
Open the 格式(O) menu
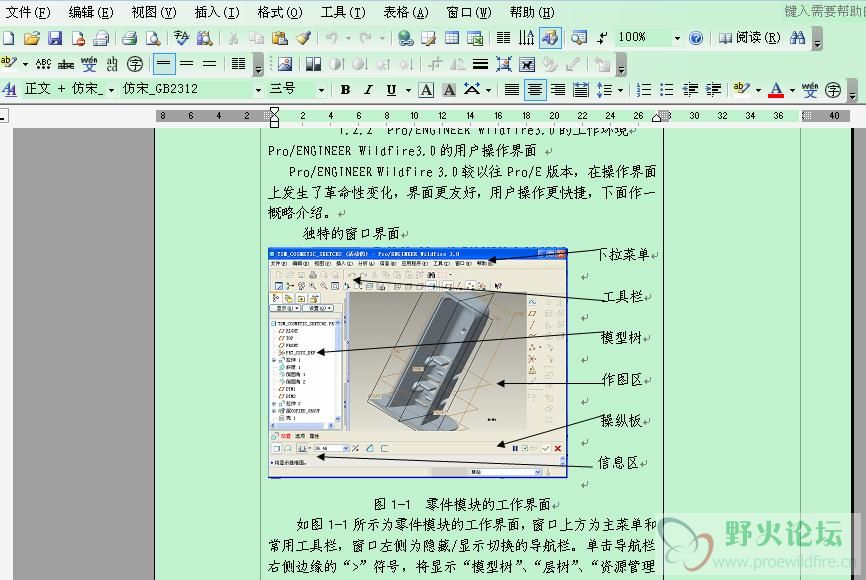coord(280,12)
